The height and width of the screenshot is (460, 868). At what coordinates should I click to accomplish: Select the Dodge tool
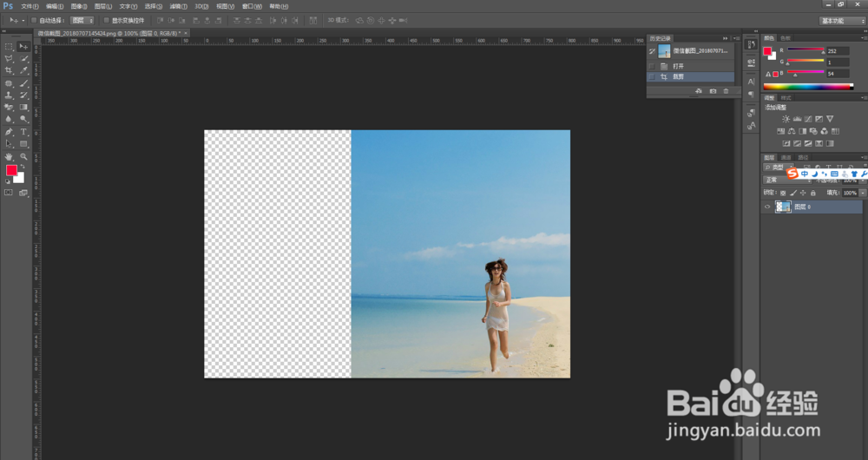pyautogui.click(x=23, y=119)
